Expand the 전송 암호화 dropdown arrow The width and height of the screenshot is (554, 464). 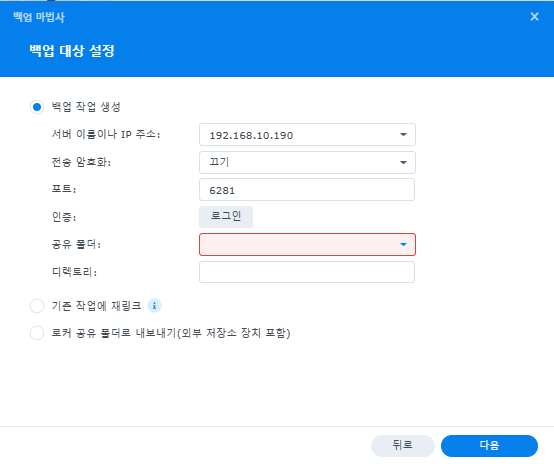(403, 163)
